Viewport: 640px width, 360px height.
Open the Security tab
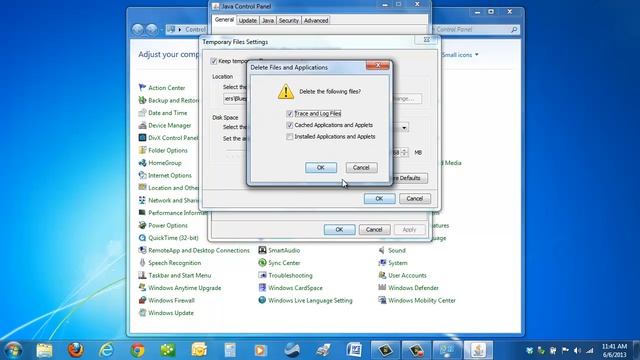click(289, 20)
